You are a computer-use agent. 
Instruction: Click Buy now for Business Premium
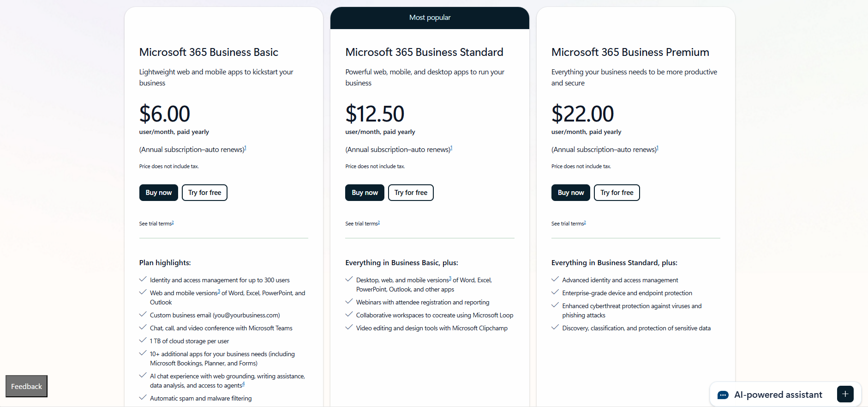click(570, 193)
